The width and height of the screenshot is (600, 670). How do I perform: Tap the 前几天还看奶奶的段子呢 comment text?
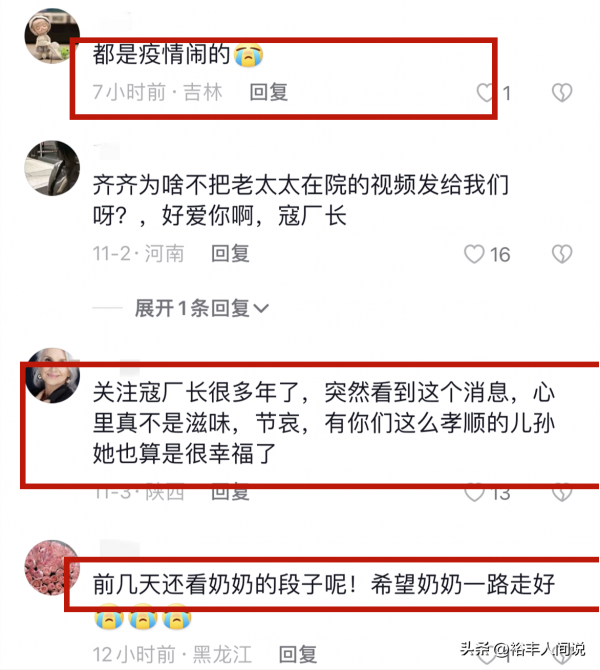point(324,584)
